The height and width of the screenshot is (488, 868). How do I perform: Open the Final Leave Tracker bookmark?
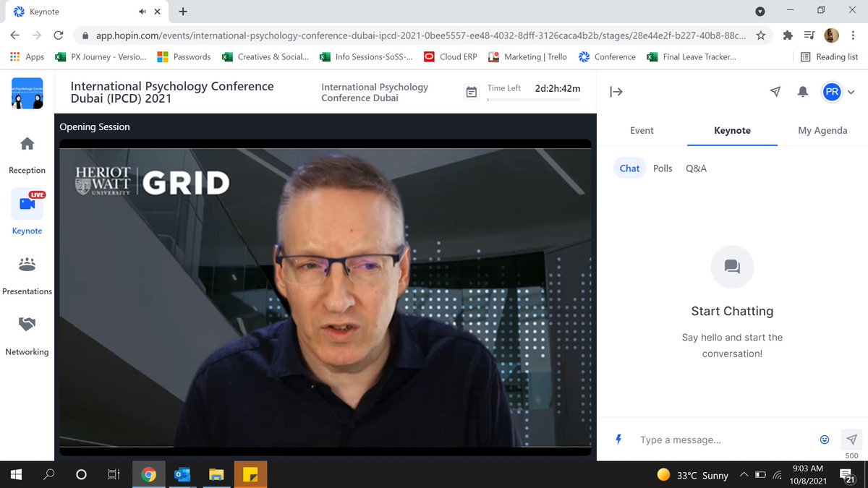coord(692,56)
